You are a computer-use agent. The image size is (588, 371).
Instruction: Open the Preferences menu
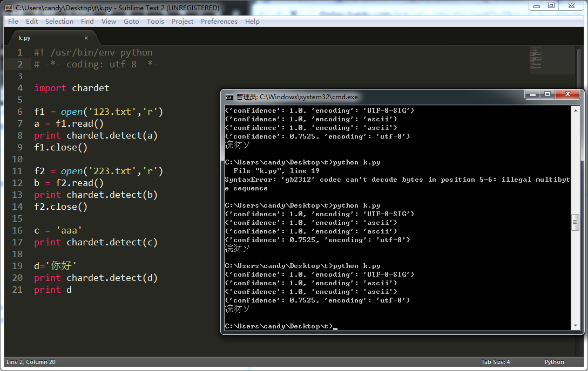pyautogui.click(x=219, y=22)
